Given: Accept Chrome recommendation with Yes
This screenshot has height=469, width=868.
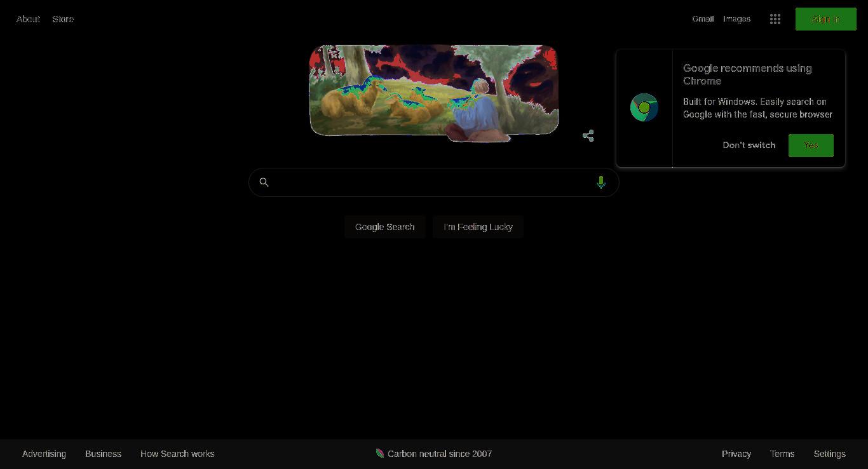Looking at the screenshot, I should (811, 145).
